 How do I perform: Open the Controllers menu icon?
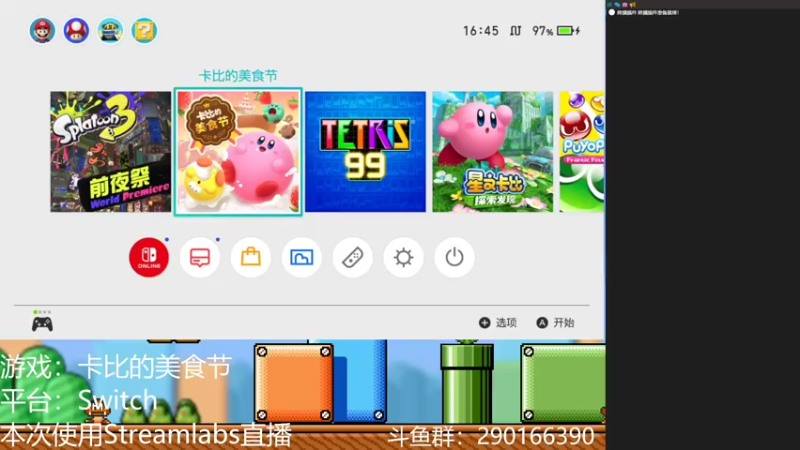(x=353, y=257)
